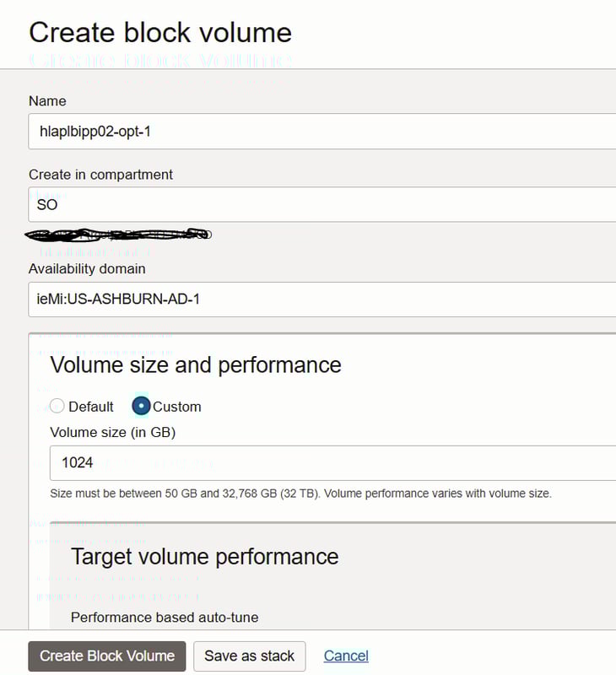This screenshot has height=675, width=616.
Task: Click the Availability domain label
Action: [87, 269]
